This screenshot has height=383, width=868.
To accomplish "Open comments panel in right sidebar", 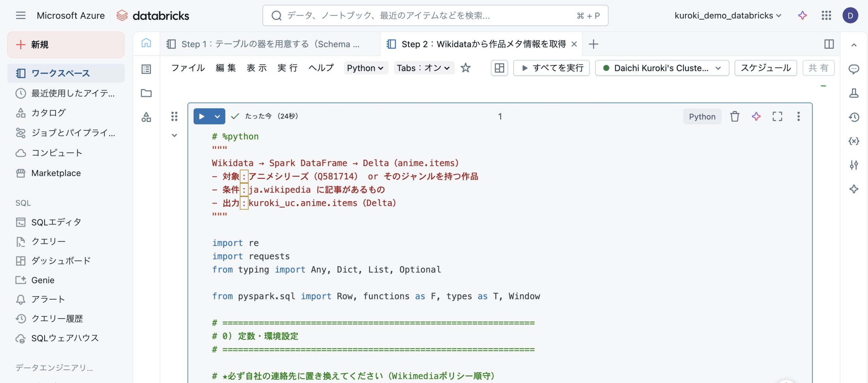I will (x=853, y=69).
